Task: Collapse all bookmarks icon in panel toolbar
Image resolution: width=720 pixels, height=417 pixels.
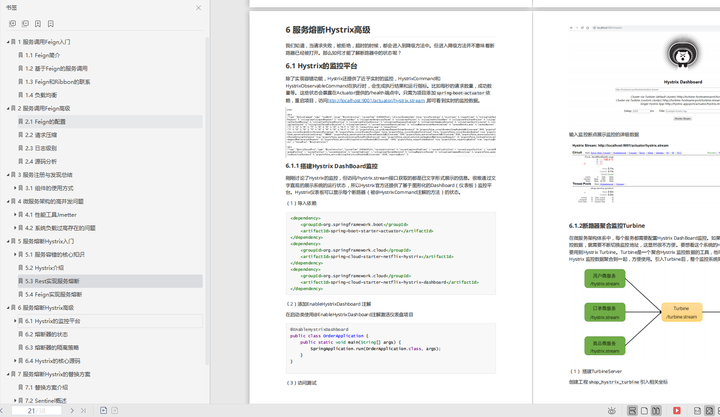Action: click(x=25, y=23)
